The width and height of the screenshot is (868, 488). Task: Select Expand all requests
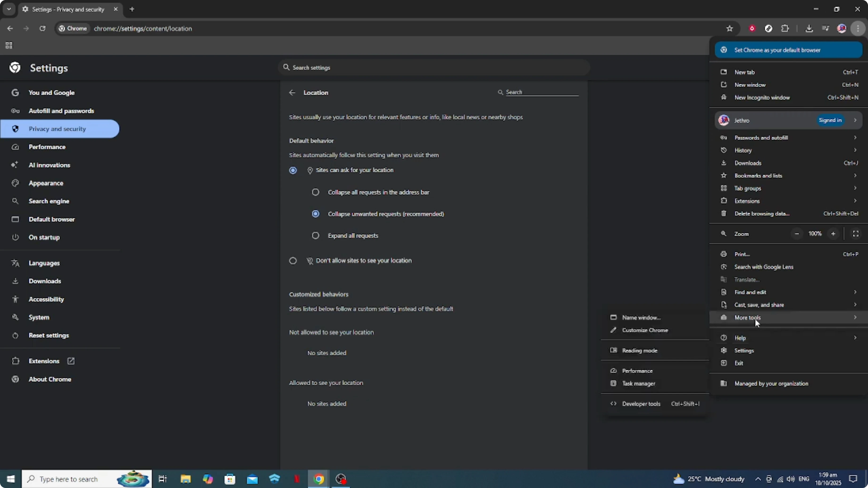315,236
